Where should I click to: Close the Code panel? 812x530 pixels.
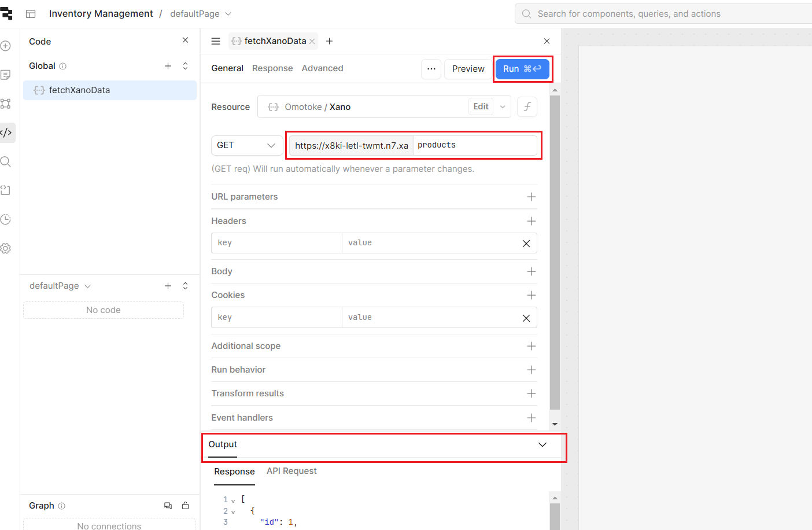click(185, 40)
